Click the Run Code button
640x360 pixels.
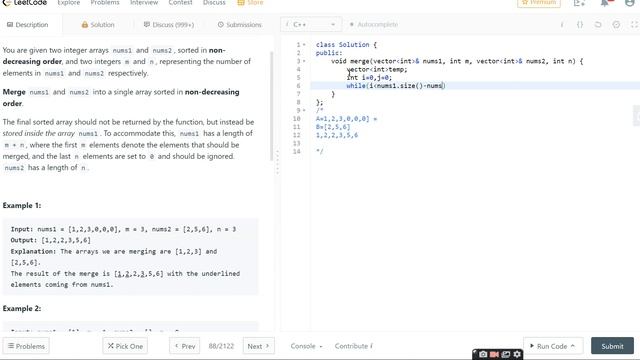tap(553, 346)
